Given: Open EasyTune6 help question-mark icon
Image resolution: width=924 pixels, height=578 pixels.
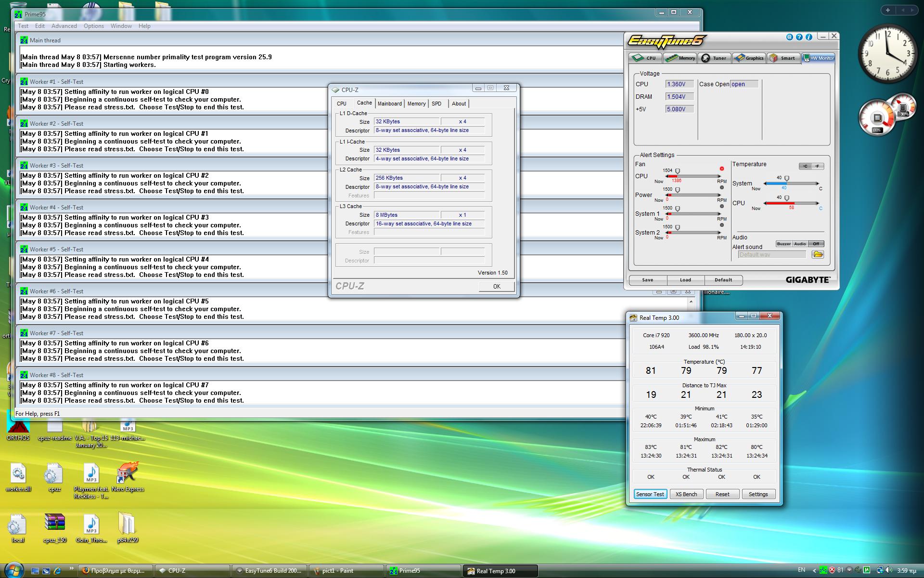Looking at the screenshot, I should (799, 37).
